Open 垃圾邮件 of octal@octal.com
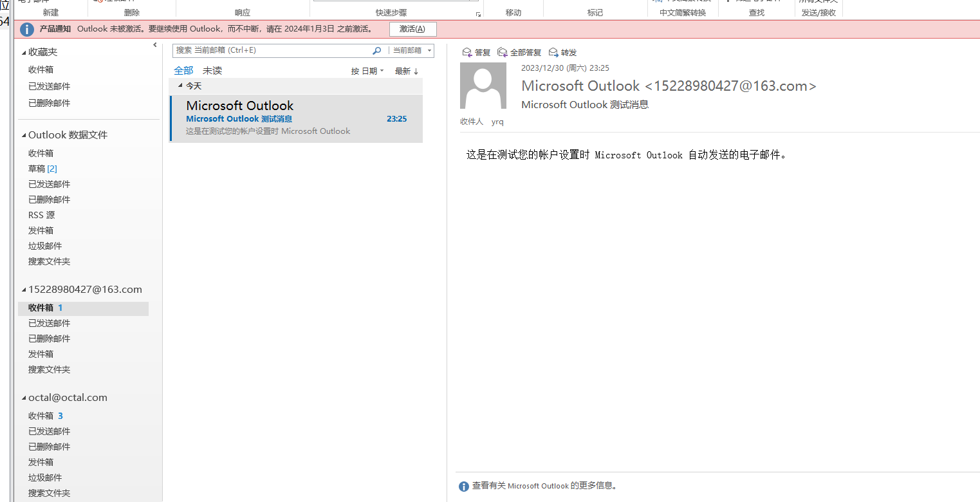Viewport: 980px width, 502px height. pos(45,478)
